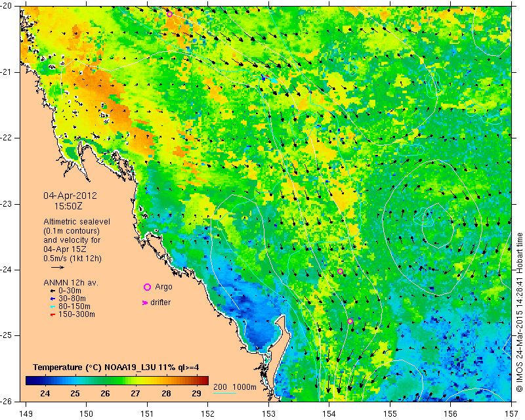525x420 pixels.
Task: Click the ANMN mooring marker near longitude 153
Action: pos(269,78)
